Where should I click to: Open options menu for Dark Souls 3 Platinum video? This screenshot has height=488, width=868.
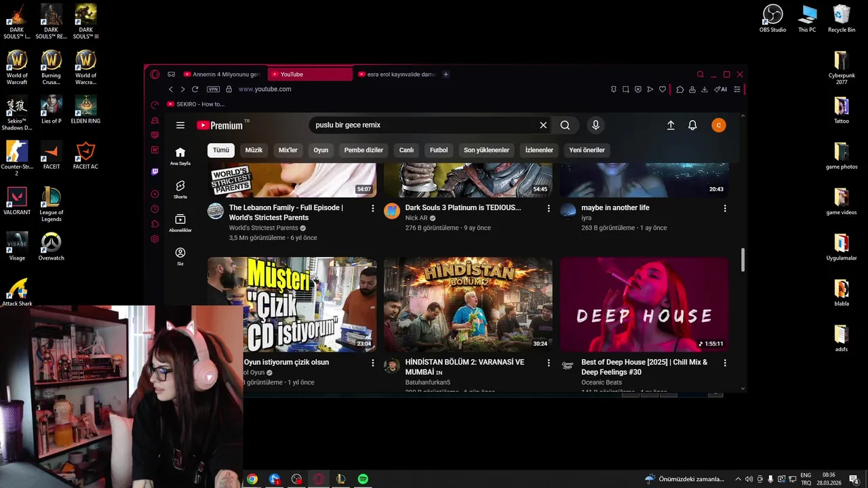point(549,208)
